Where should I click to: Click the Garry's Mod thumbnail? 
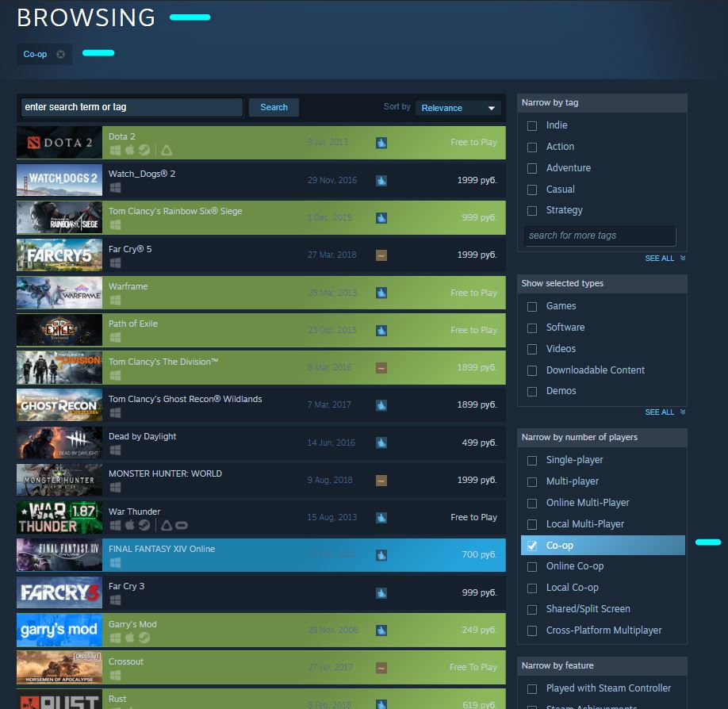coord(59,630)
